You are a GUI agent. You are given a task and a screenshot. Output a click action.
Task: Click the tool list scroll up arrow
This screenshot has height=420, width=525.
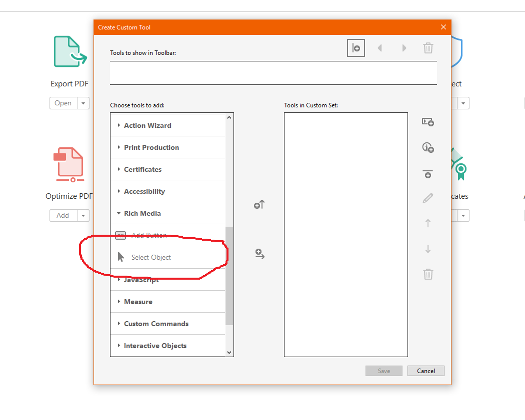tap(229, 118)
